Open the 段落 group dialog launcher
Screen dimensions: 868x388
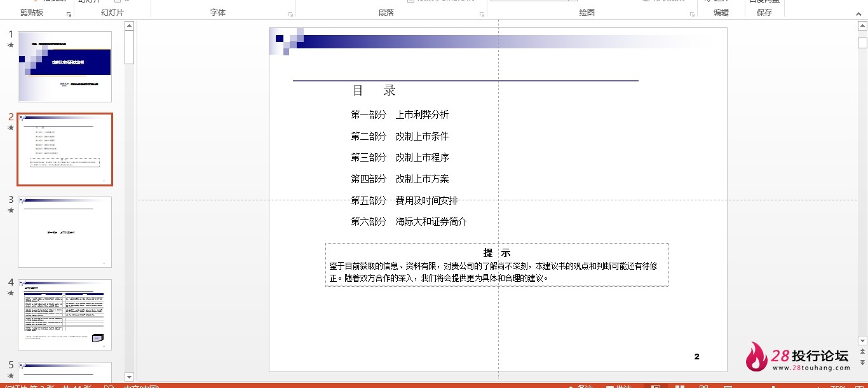pyautogui.click(x=482, y=13)
